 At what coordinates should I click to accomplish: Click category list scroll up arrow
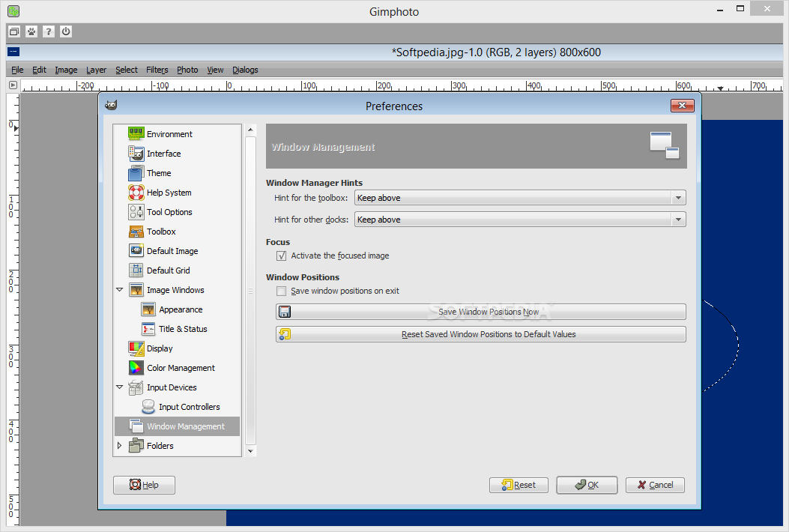tap(250, 130)
